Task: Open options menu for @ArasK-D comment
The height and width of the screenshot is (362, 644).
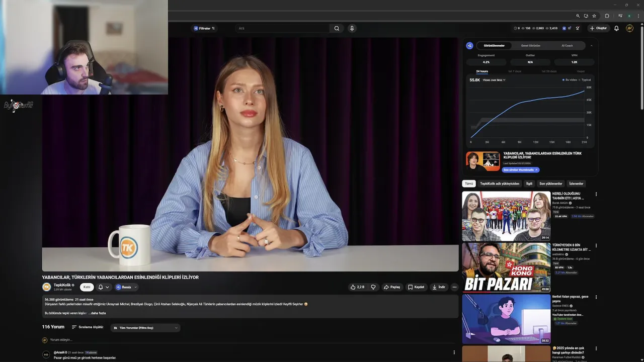Action: click(x=454, y=352)
